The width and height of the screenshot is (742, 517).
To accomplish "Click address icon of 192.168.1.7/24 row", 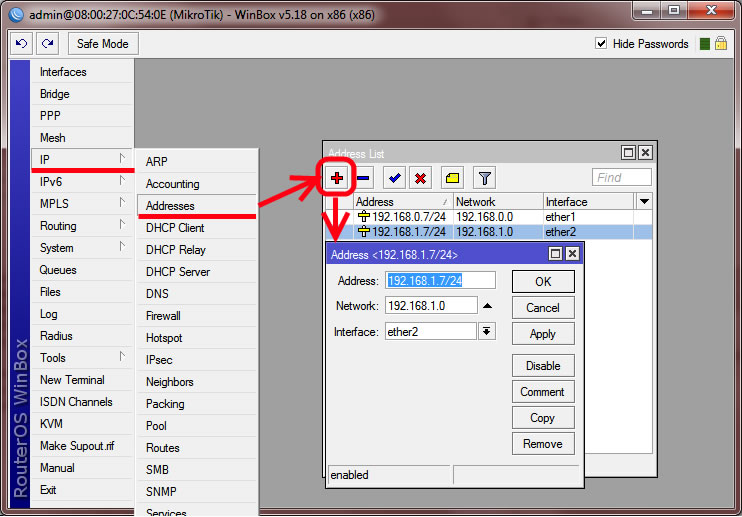I will click(x=363, y=232).
